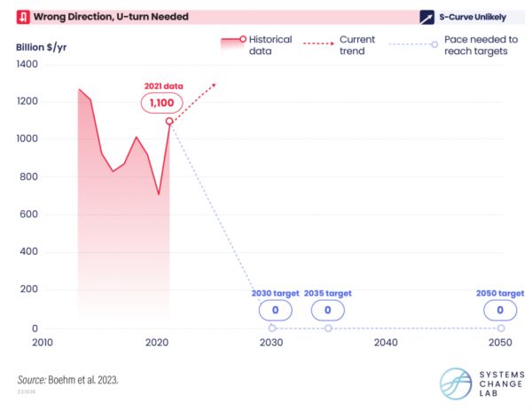Click the 2050 target point on the axis
This screenshot has width=532, height=411.
tap(501, 328)
